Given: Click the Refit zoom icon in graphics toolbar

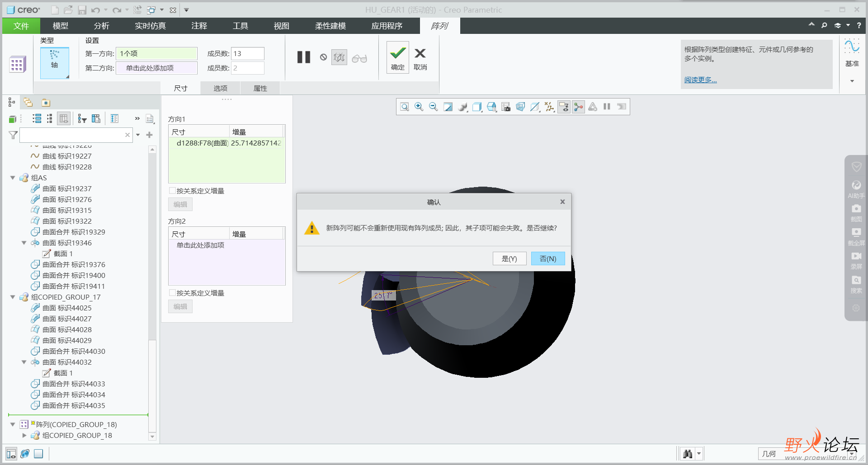Looking at the screenshot, I should coord(405,107).
